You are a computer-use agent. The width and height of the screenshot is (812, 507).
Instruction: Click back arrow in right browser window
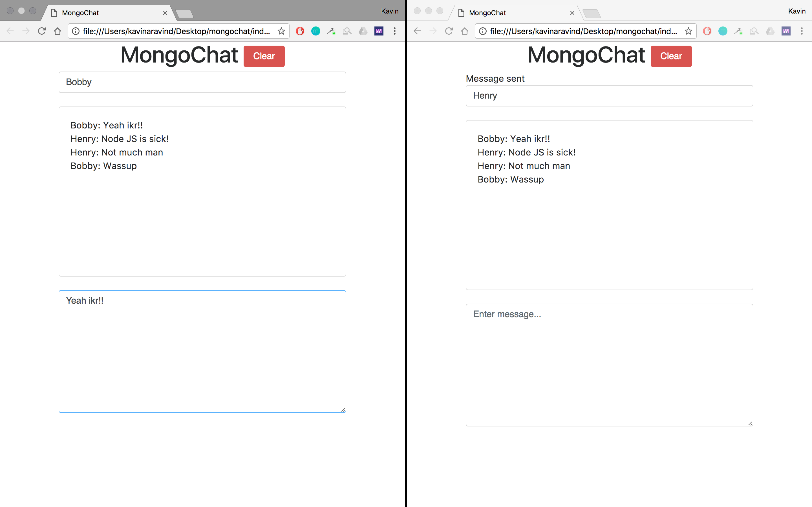417,31
